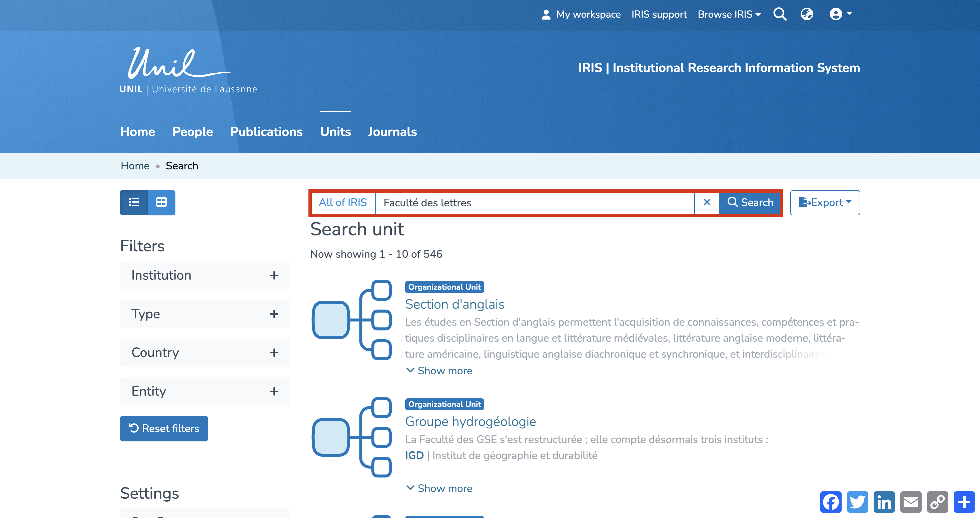980x518 pixels.
Task: Open the Journals navigation tab
Action: point(392,132)
